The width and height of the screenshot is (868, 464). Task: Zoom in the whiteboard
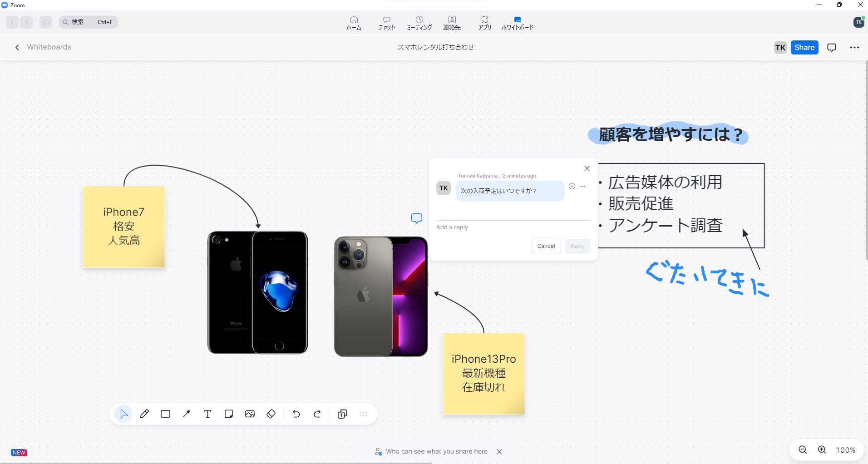point(822,450)
